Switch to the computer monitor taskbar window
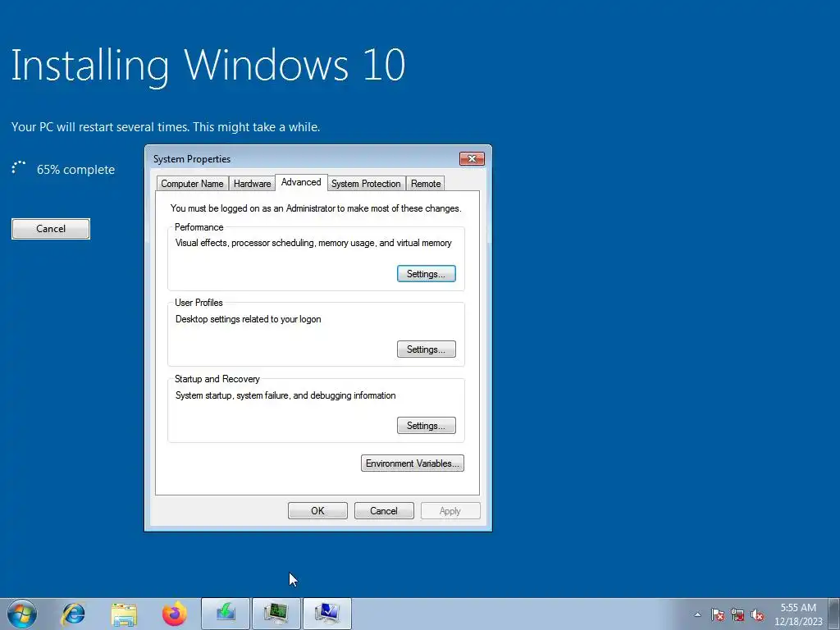Viewport: 840px width, 630px height. tap(276, 614)
